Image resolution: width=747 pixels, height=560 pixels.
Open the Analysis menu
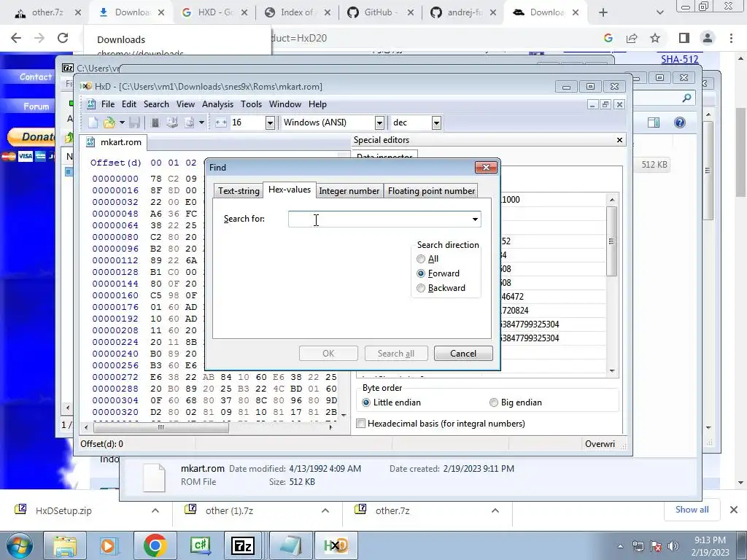click(217, 104)
